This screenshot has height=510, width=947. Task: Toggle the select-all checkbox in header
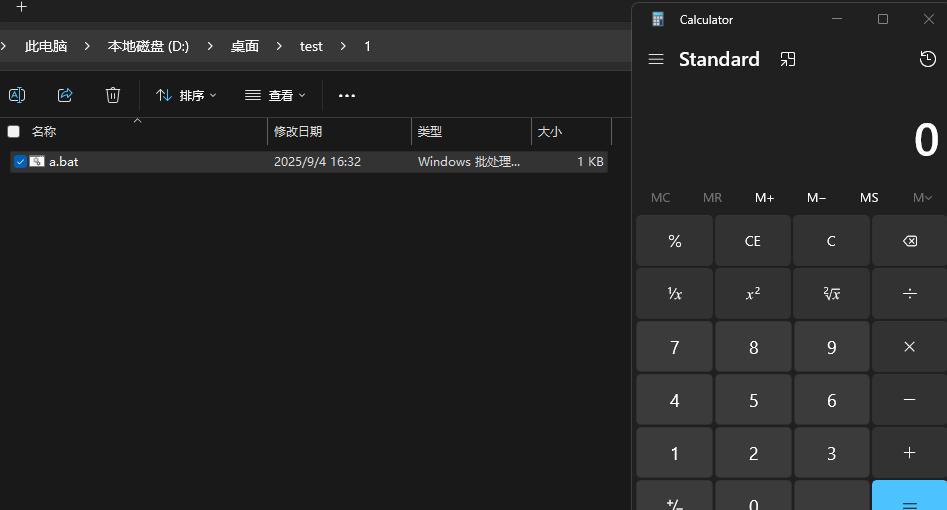pyautogui.click(x=14, y=131)
